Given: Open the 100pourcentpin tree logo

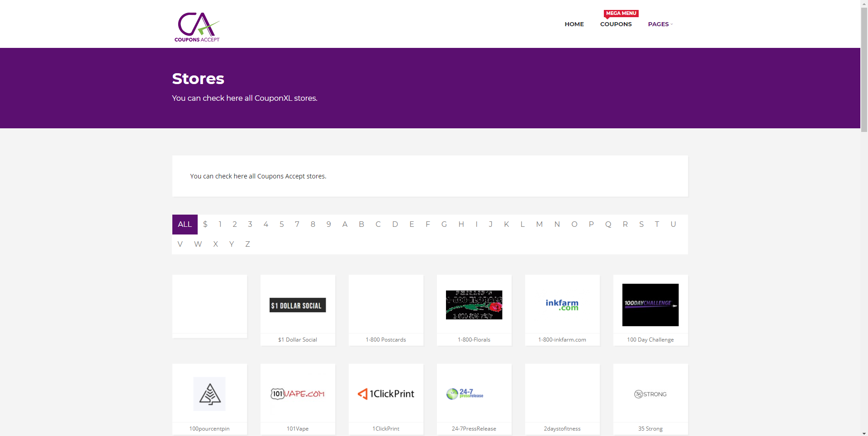Looking at the screenshot, I should pyautogui.click(x=209, y=394).
